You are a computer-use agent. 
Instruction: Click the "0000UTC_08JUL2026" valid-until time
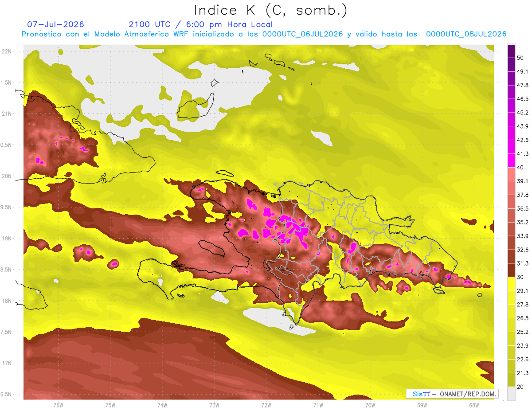466,34
